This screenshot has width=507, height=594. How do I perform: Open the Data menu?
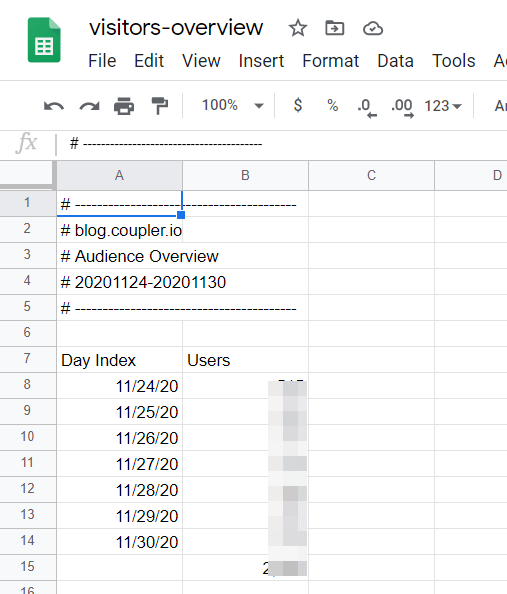[395, 61]
